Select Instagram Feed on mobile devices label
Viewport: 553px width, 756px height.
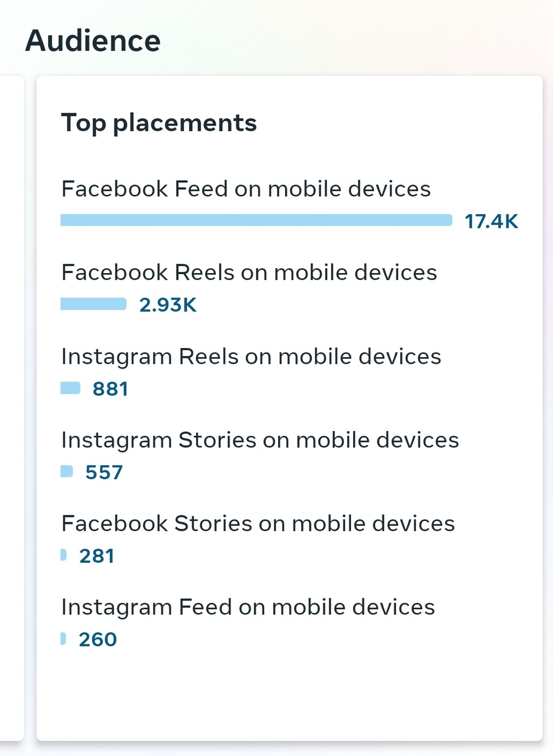coord(248,608)
